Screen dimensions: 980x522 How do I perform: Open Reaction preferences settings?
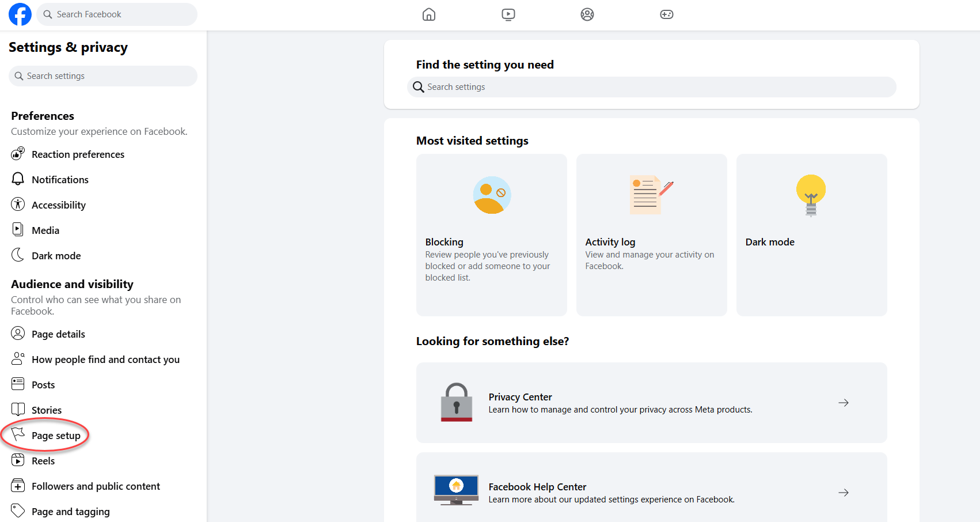click(78, 154)
